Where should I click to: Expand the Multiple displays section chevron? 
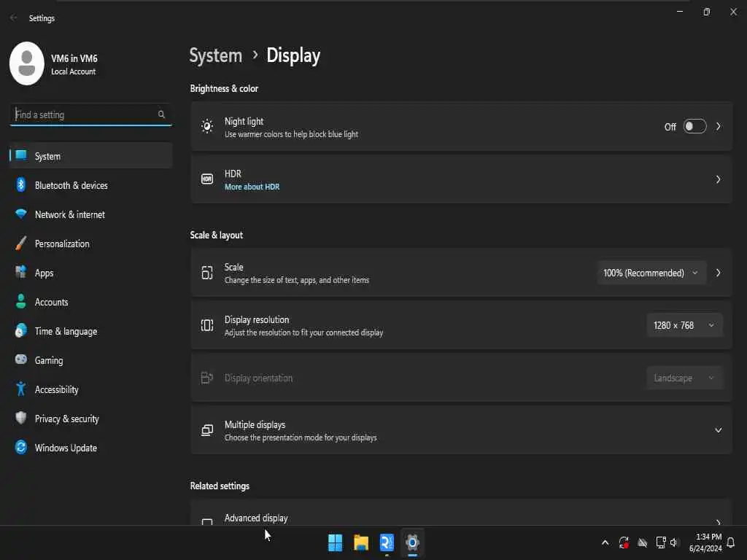(x=718, y=430)
